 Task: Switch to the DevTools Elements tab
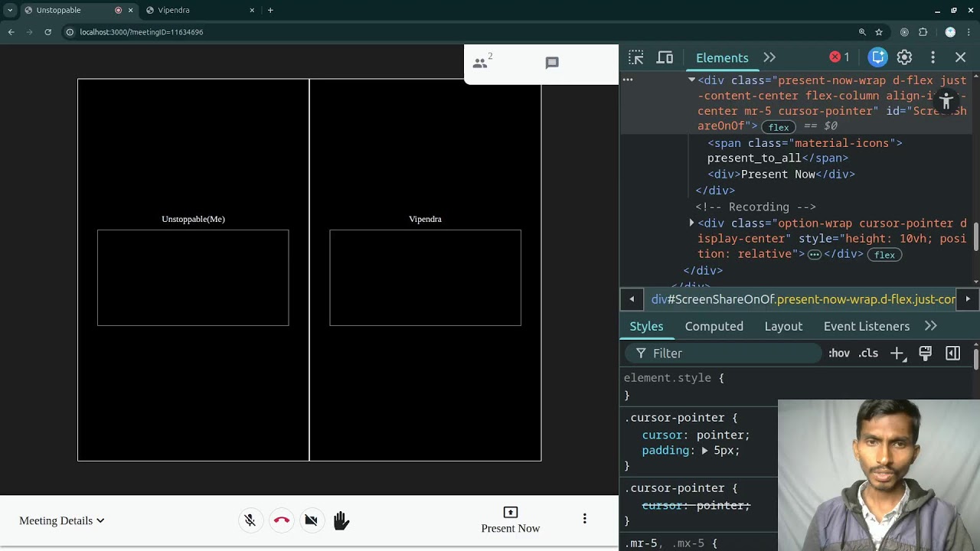pyautogui.click(x=722, y=57)
